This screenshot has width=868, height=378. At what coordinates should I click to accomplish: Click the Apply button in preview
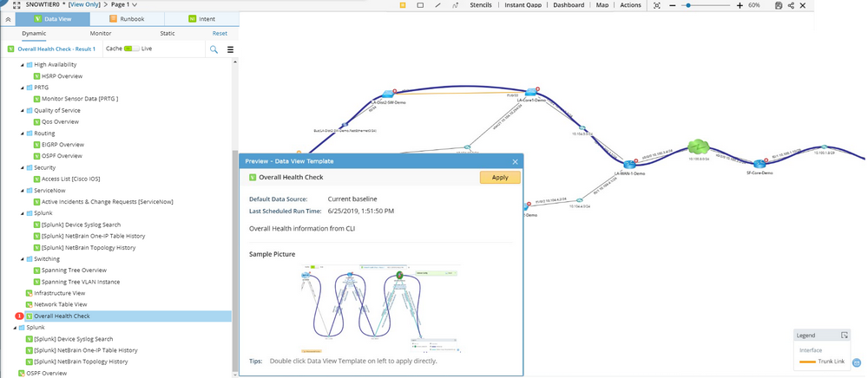click(500, 177)
